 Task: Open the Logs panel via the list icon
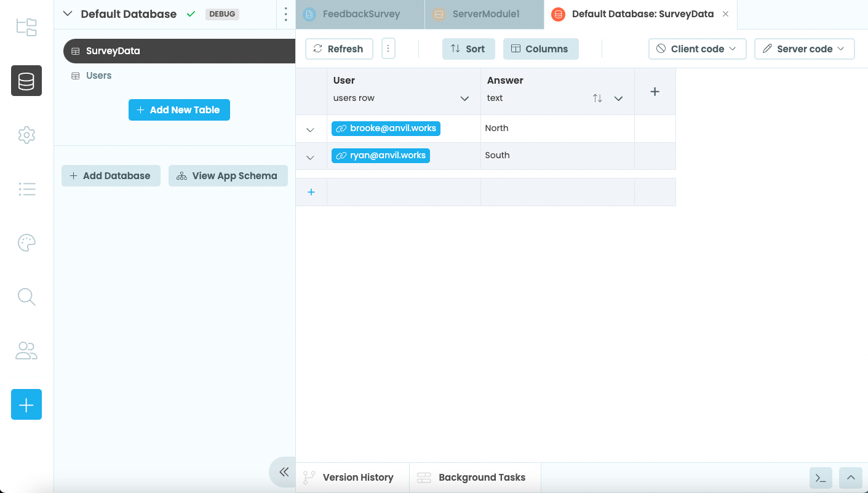[26, 189]
